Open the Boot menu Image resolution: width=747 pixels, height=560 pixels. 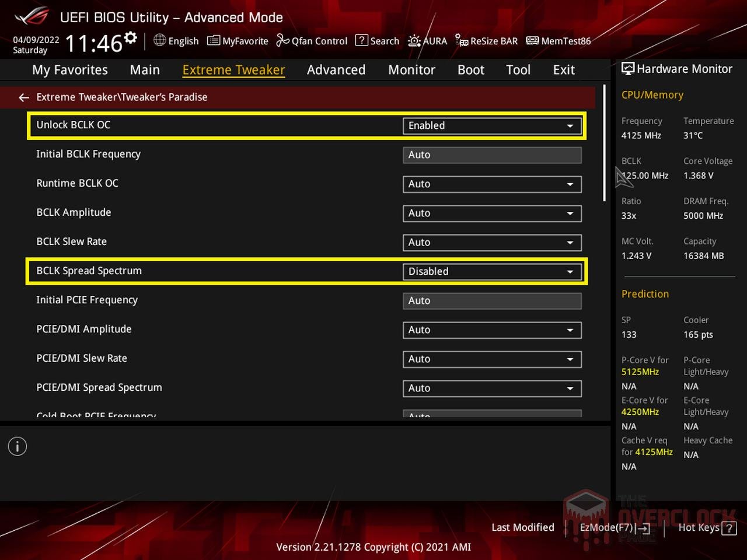[x=470, y=69]
